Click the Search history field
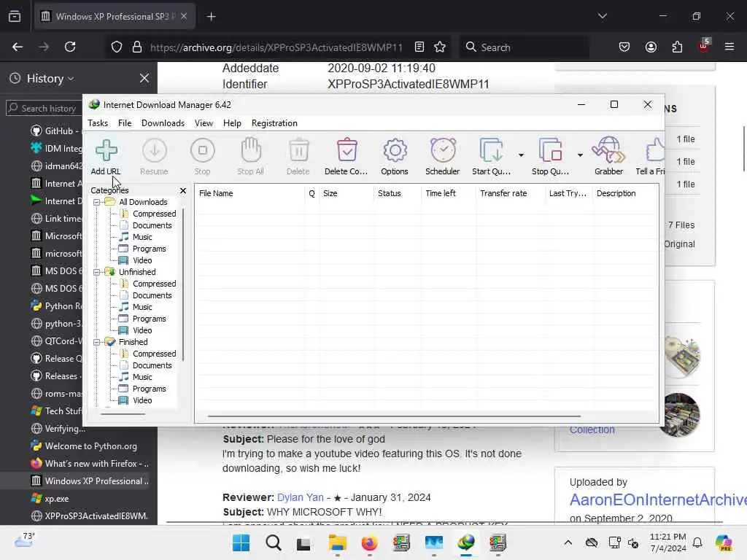Image resolution: width=747 pixels, height=560 pixels. pos(43,109)
